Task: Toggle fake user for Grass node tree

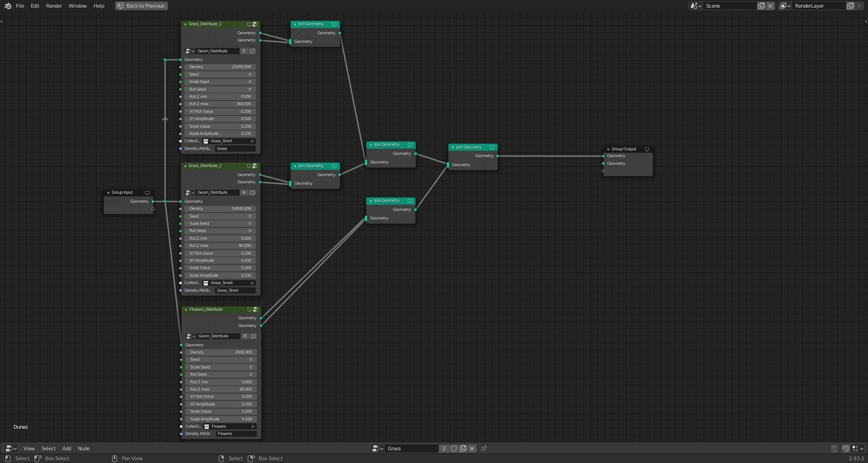Action: tap(453, 449)
